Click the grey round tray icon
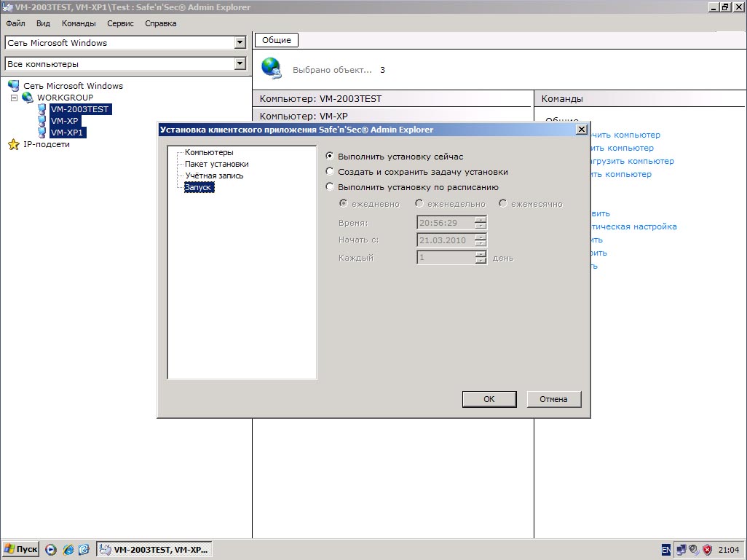Image resolution: width=747 pixels, height=560 pixels. click(694, 550)
